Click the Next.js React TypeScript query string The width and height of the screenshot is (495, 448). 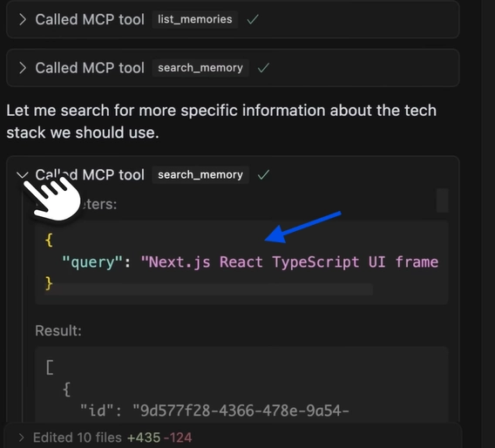point(289,262)
